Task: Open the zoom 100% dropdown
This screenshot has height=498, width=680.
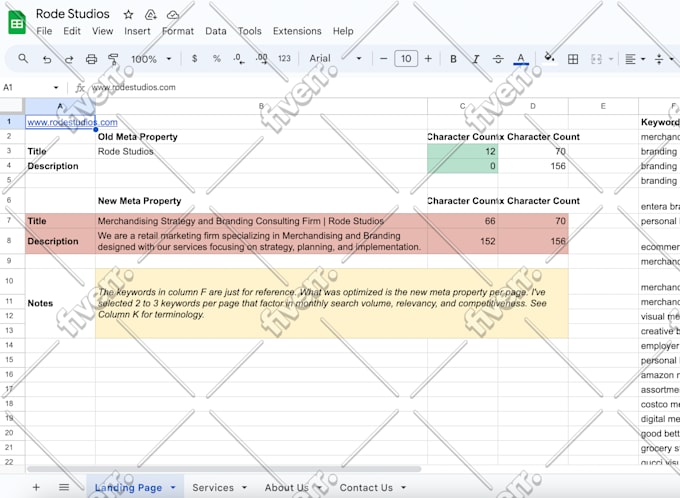Action: tap(151, 59)
